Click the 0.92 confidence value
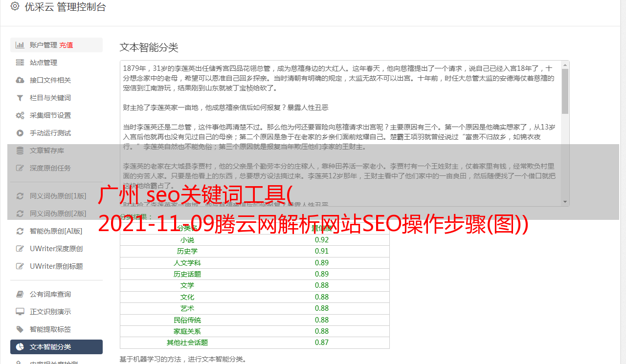The image size is (626, 364). click(x=322, y=240)
